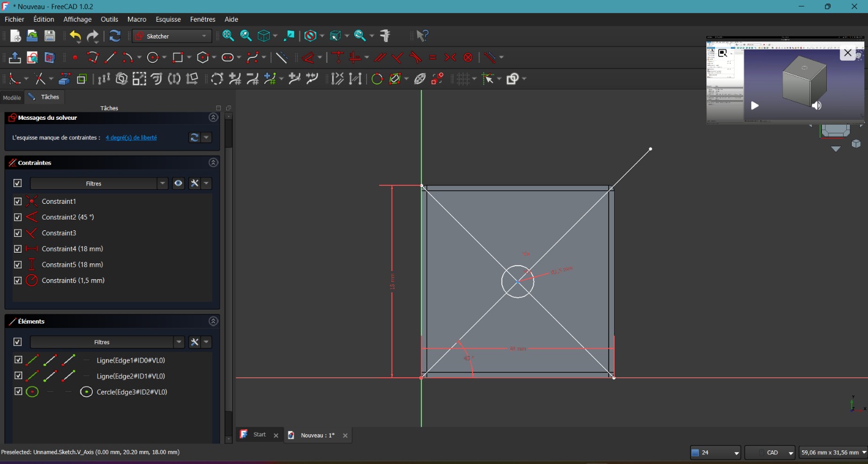
Task: Open the Sketcher workbench dropdown
Action: coord(172,36)
